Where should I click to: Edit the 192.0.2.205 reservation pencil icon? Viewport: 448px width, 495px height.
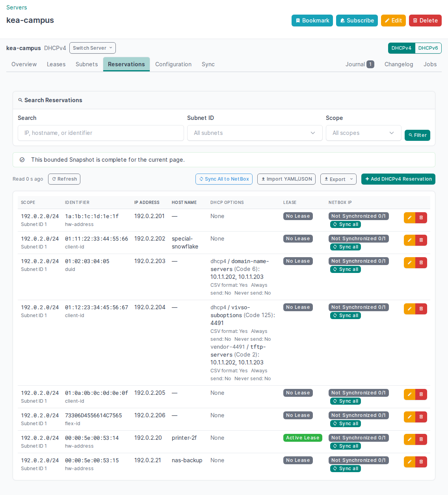click(409, 394)
